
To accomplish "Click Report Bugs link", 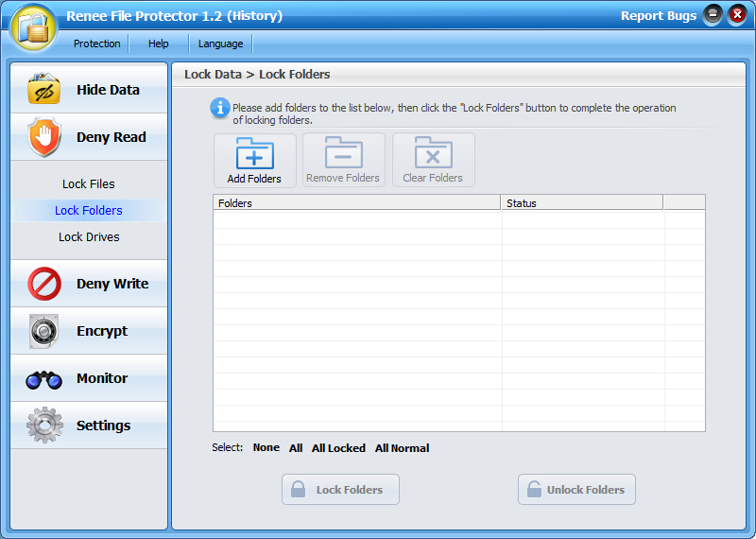I will coord(658,16).
